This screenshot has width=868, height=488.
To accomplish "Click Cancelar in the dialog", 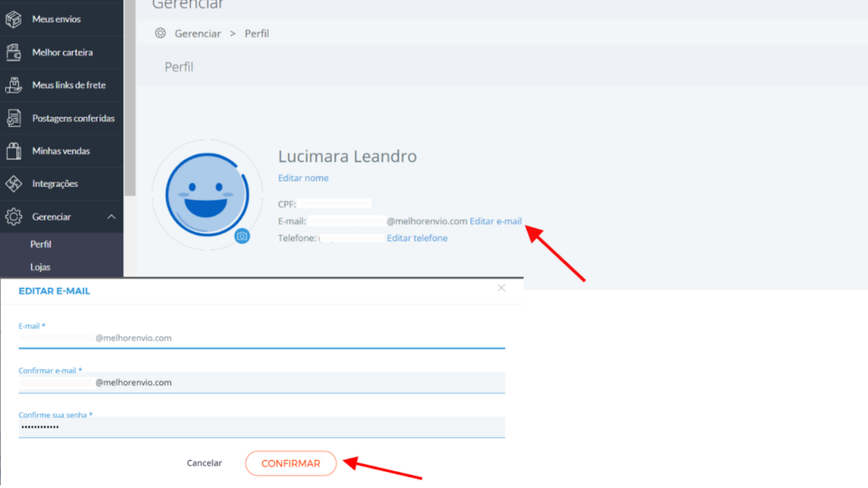I will click(x=204, y=463).
